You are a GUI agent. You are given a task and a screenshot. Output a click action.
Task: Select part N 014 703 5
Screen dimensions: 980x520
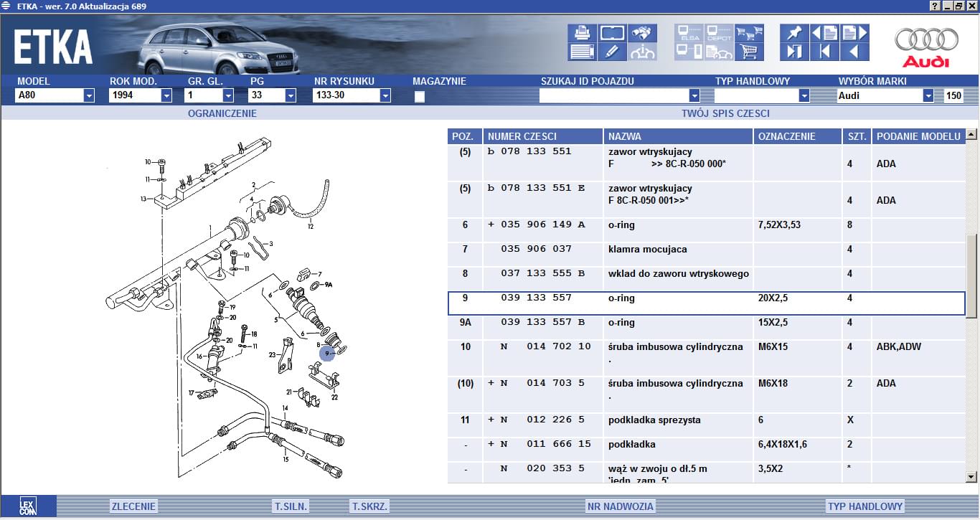[543, 383]
